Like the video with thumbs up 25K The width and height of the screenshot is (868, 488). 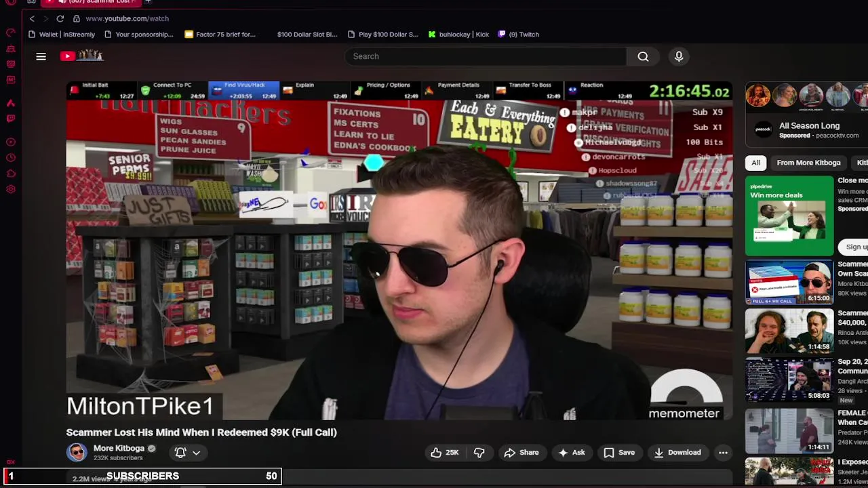tap(445, 452)
